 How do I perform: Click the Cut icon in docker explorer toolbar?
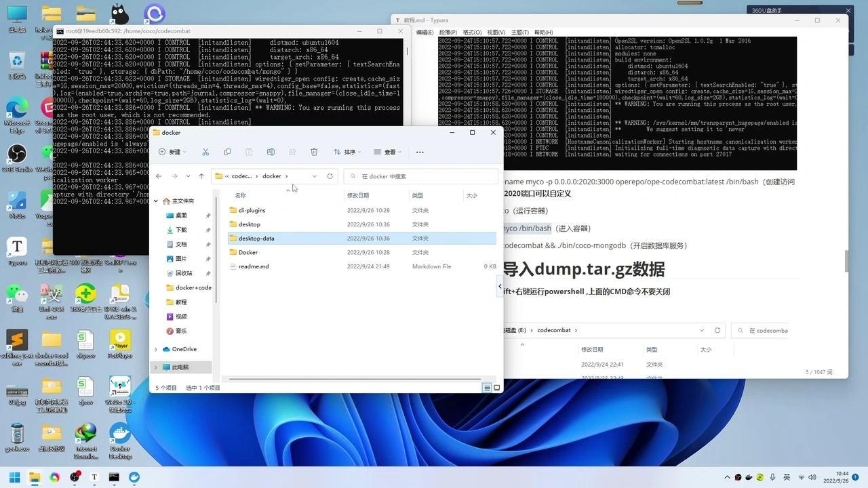(x=205, y=152)
